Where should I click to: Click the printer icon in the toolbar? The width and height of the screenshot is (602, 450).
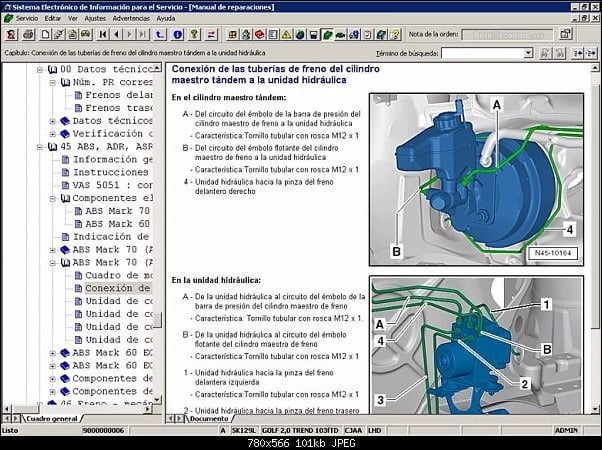pos(28,35)
